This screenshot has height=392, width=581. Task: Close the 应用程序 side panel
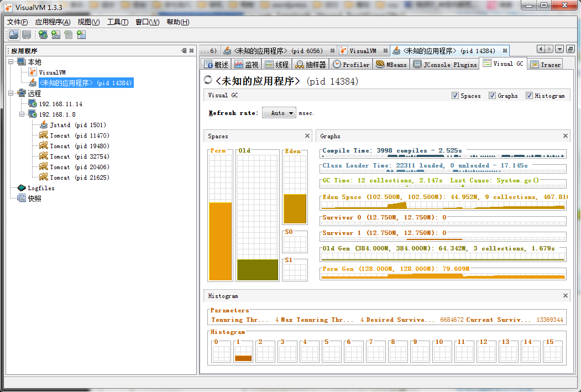[x=192, y=51]
